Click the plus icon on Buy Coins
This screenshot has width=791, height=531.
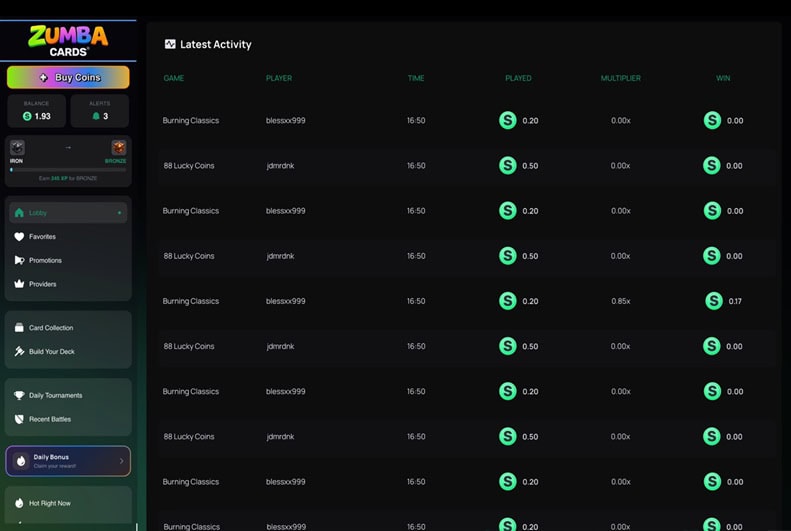tap(44, 77)
